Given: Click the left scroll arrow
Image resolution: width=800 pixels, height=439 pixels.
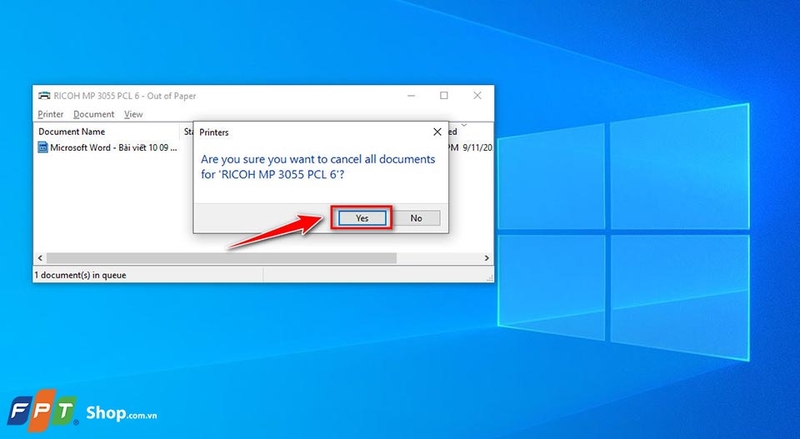Looking at the screenshot, I should tap(40, 258).
